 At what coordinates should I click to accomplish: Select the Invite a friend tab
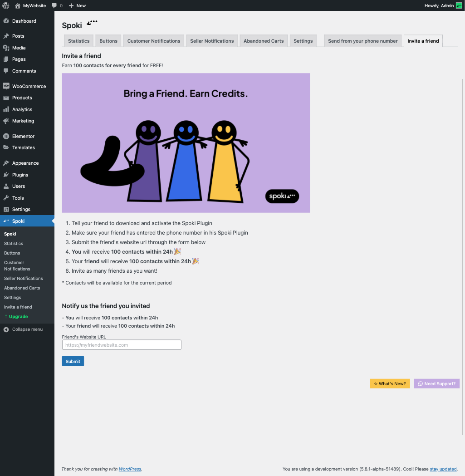423,41
